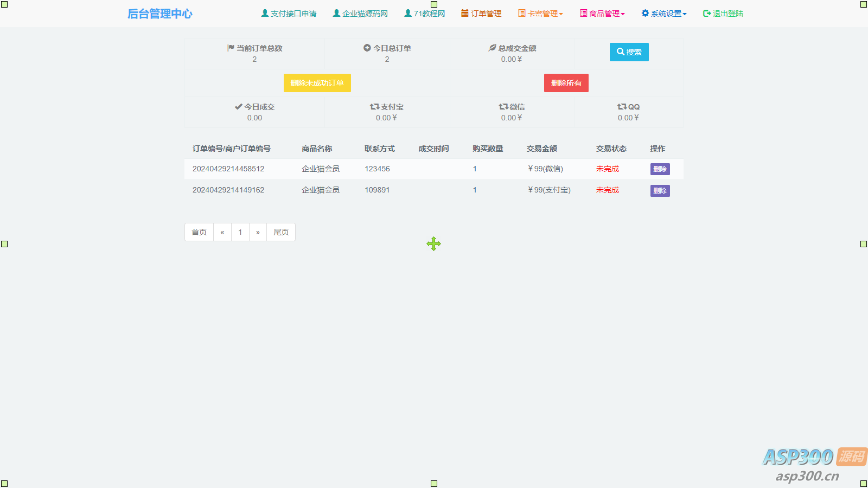Click 交易金额 column header
Screen dimensions: 868x488
pyautogui.click(x=542, y=149)
